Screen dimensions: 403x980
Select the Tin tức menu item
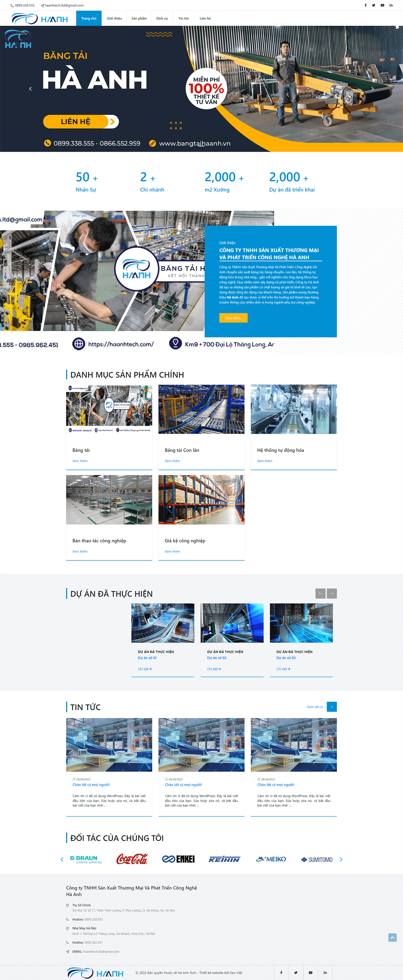(184, 18)
